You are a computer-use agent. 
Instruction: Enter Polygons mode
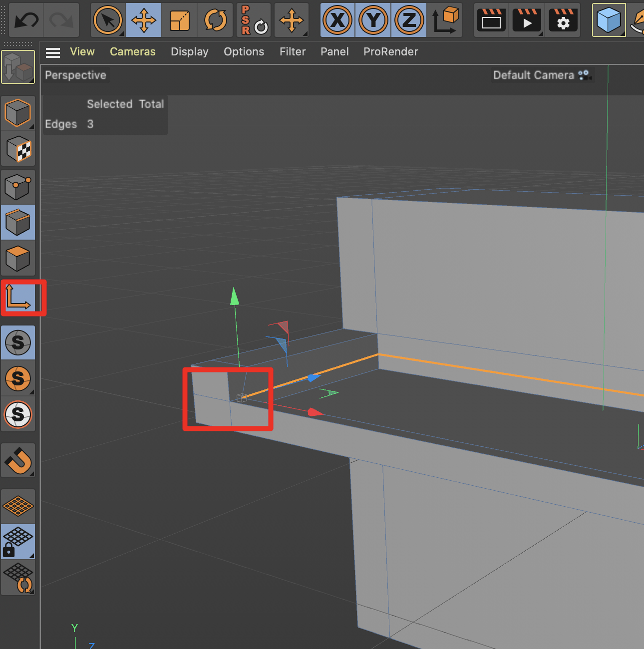point(18,258)
